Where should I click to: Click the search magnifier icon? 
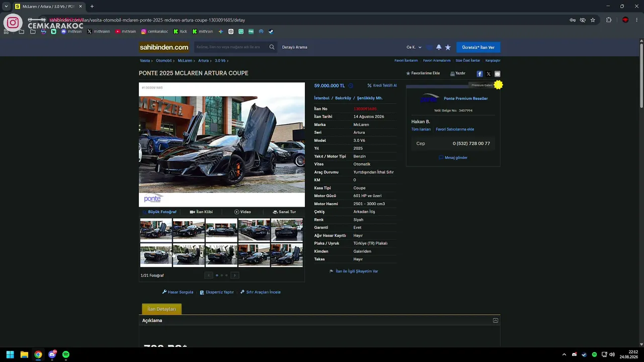click(272, 47)
